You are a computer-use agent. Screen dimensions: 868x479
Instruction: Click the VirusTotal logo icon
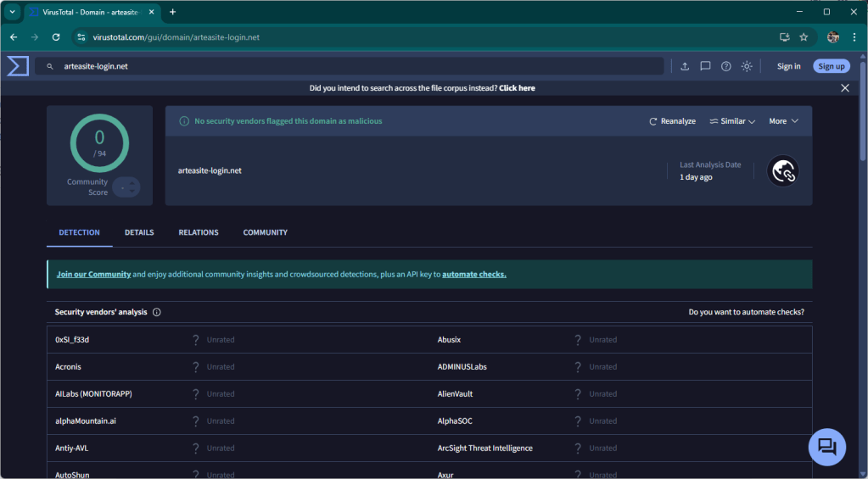click(18, 66)
